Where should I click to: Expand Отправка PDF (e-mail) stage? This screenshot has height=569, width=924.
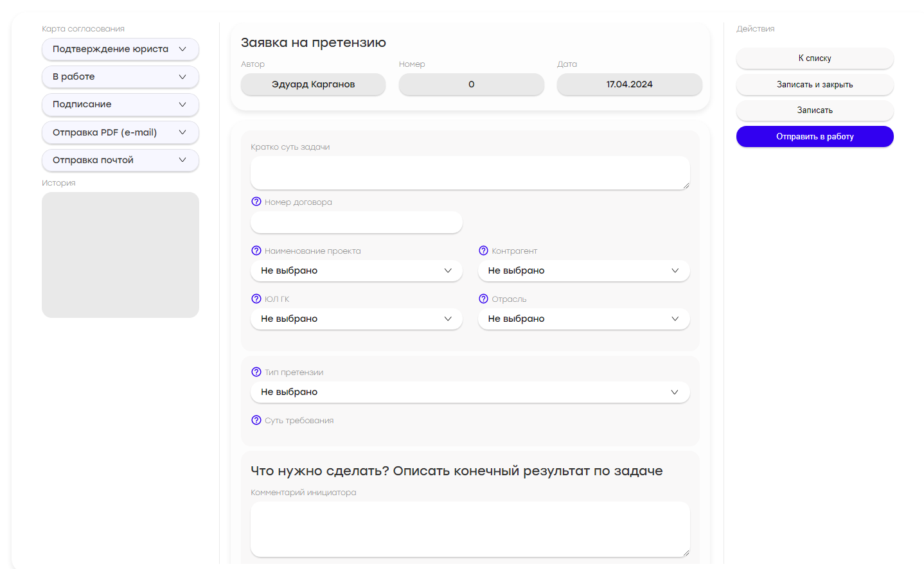(x=120, y=132)
